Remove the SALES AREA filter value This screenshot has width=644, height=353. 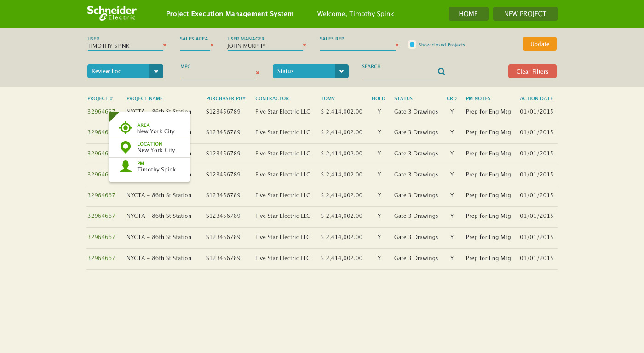(212, 45)
